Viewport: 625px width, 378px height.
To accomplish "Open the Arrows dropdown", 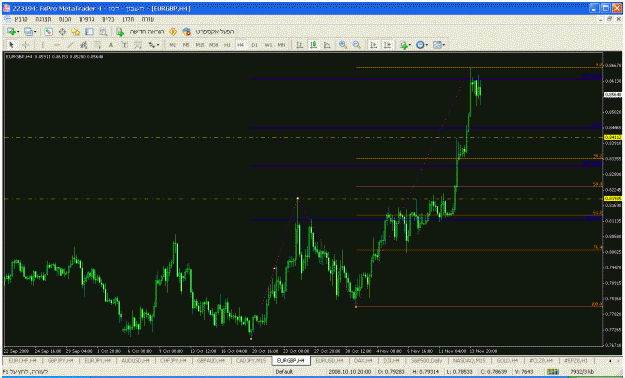I will [153, 45].
